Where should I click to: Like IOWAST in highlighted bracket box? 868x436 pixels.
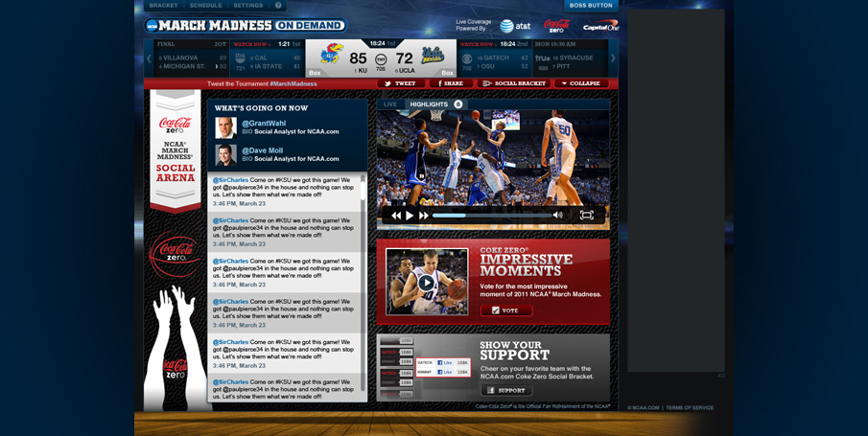coord(444,372)
